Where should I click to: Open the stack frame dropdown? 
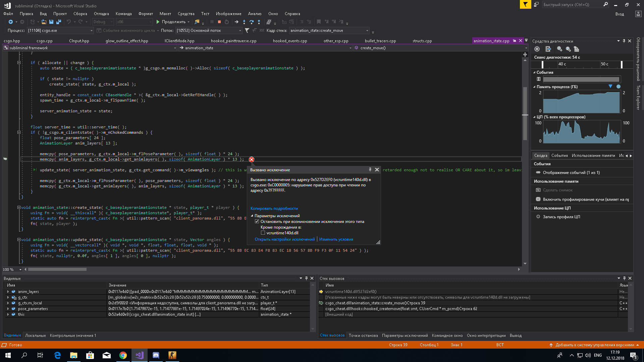pyautogui.click(x=367, y=31)
